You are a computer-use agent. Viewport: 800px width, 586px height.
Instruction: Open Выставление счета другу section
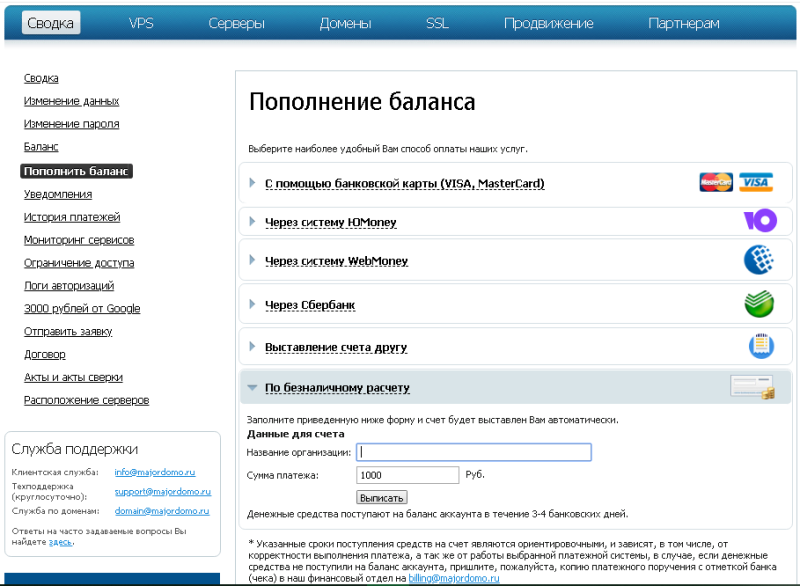point(336,347)
